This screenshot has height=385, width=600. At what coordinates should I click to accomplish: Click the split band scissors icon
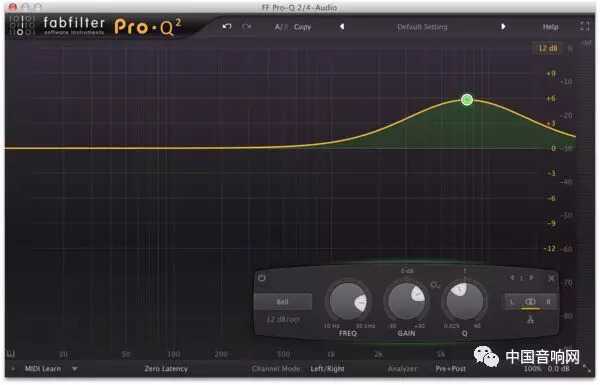tap(530, 319)
